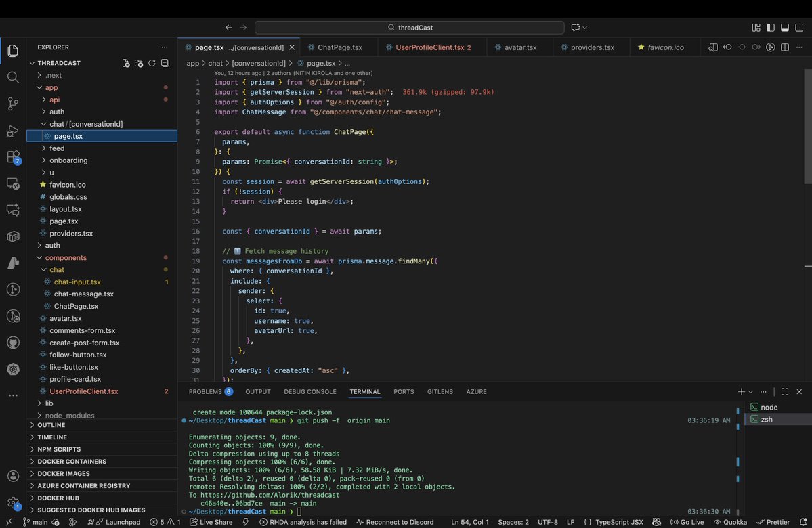This screenshot has width=812, height=528.
Task: Open notifications bell in status bar
Action: [803, 522]
